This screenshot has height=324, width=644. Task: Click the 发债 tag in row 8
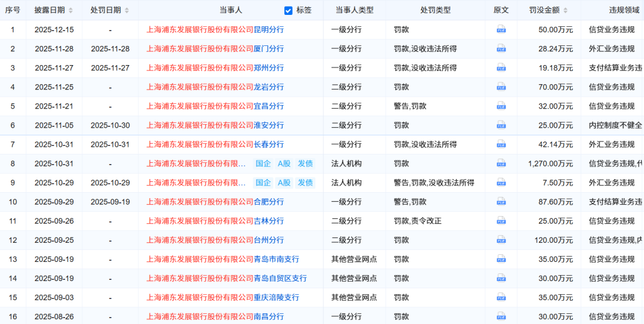click(305, 163)
